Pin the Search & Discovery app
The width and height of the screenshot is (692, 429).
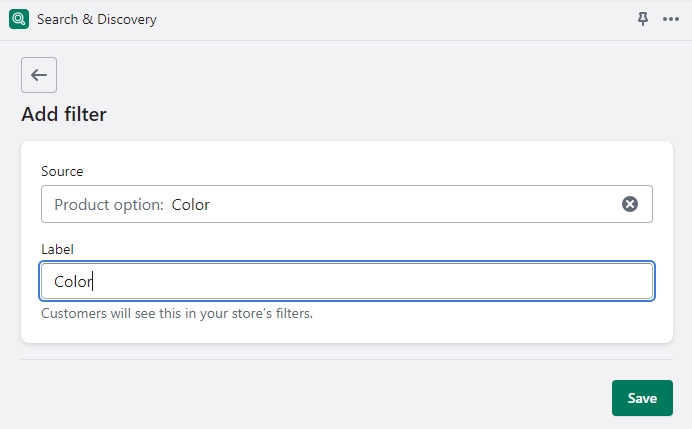click(x=643, y=19)
